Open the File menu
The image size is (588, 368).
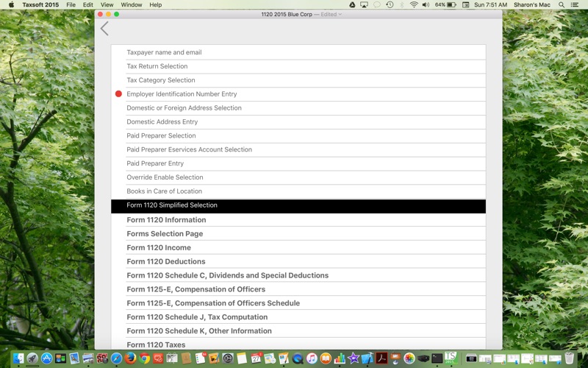pyautogui.click(x=71, y=4)
